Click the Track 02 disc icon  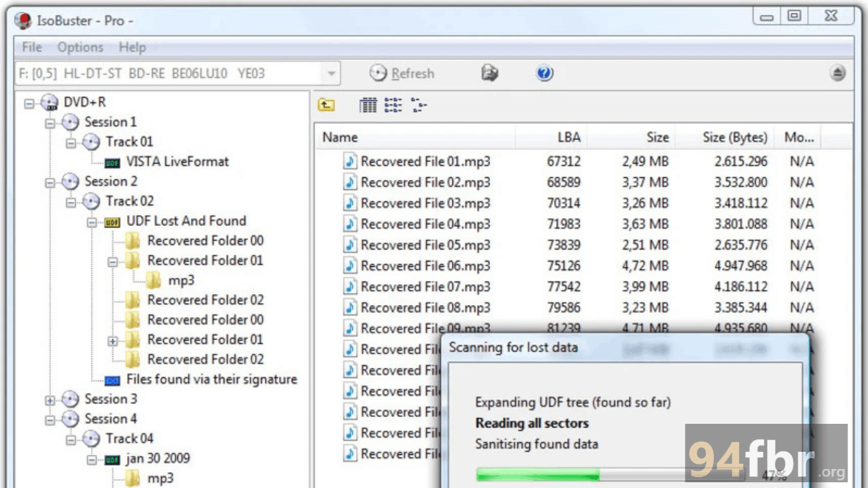[92, 201]
